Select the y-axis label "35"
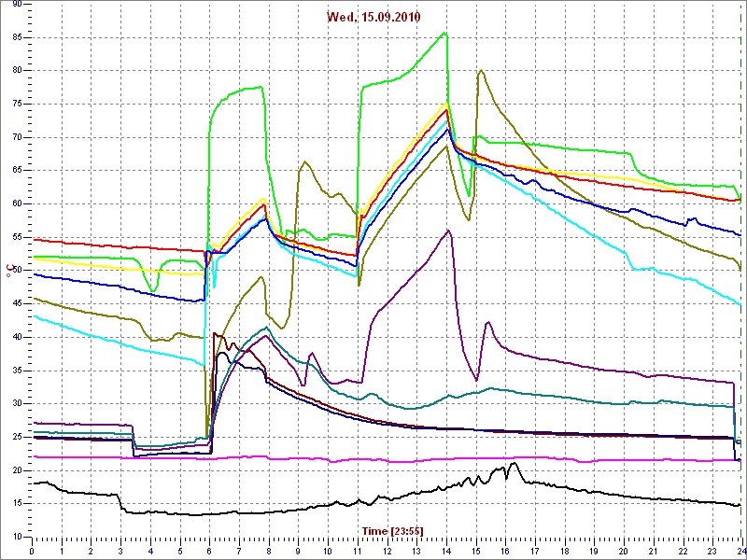The width and height of the screenshot is (747, 560). [x=17, y=371]
